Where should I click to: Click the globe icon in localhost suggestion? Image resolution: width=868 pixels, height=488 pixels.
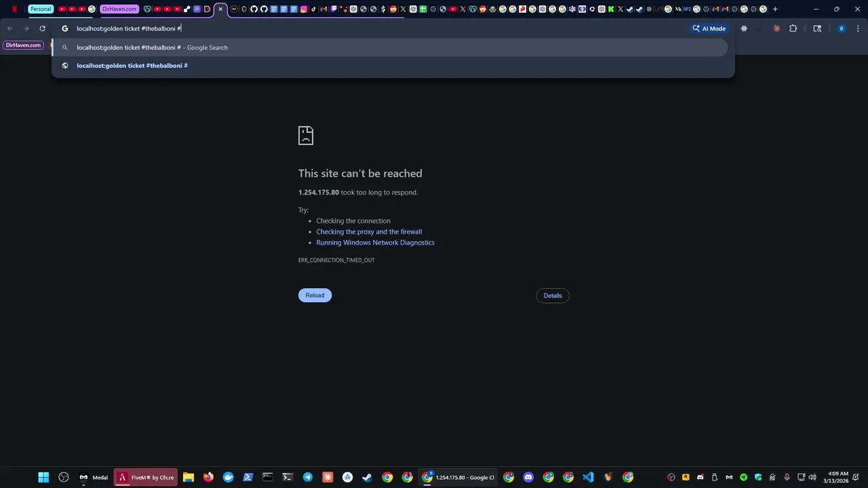point(65,66)
